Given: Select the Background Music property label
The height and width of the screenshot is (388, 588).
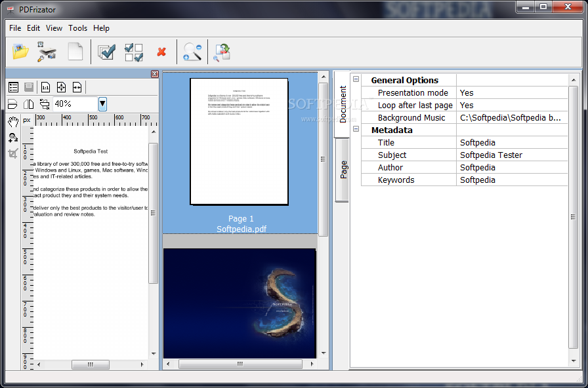Looking at the screenshot, I should click(x=411, y=117).
